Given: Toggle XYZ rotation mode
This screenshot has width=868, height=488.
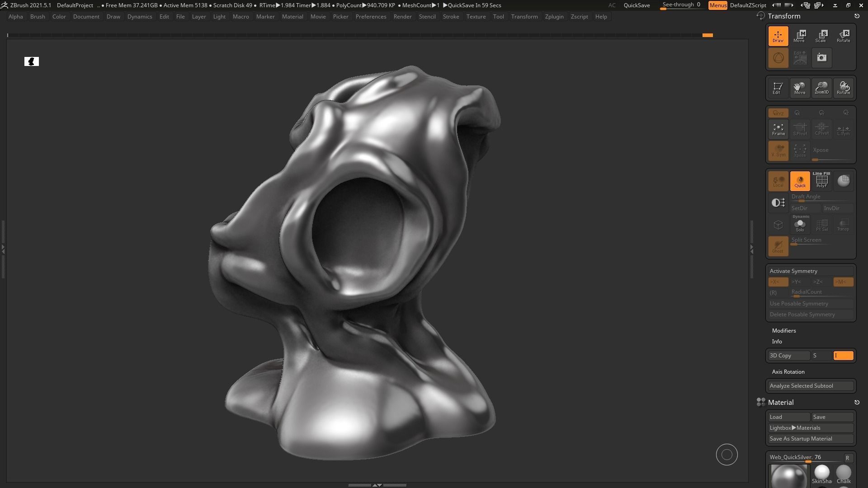Looking at the screenshot, I should click(778, 113).
